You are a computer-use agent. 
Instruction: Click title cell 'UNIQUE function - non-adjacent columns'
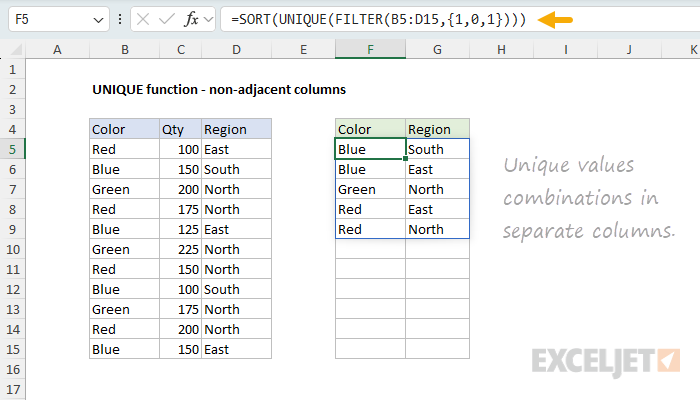pyautogui.click(x=219, y=89)
